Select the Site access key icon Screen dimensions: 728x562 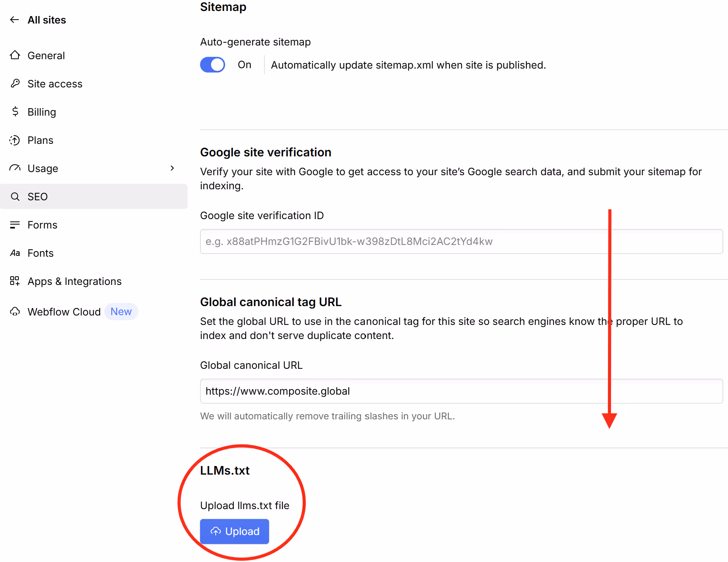tap(15, 83)
